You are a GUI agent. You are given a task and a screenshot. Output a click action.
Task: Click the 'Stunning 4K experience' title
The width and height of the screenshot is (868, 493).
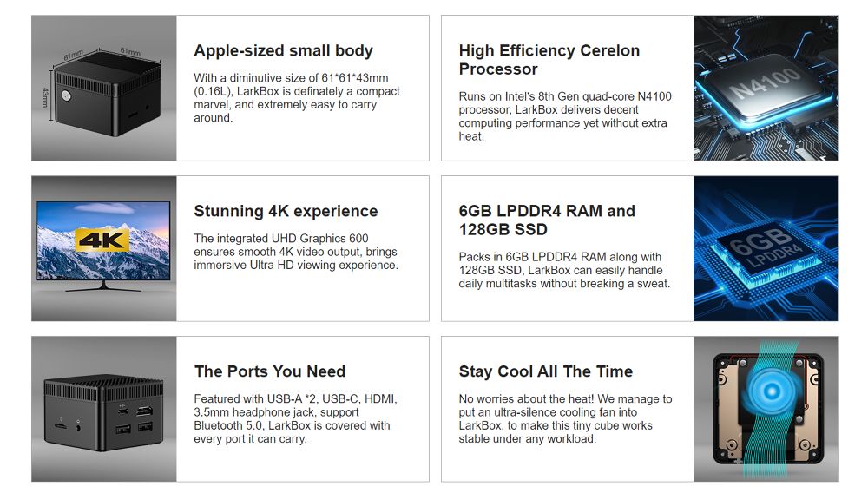(286, 211)
